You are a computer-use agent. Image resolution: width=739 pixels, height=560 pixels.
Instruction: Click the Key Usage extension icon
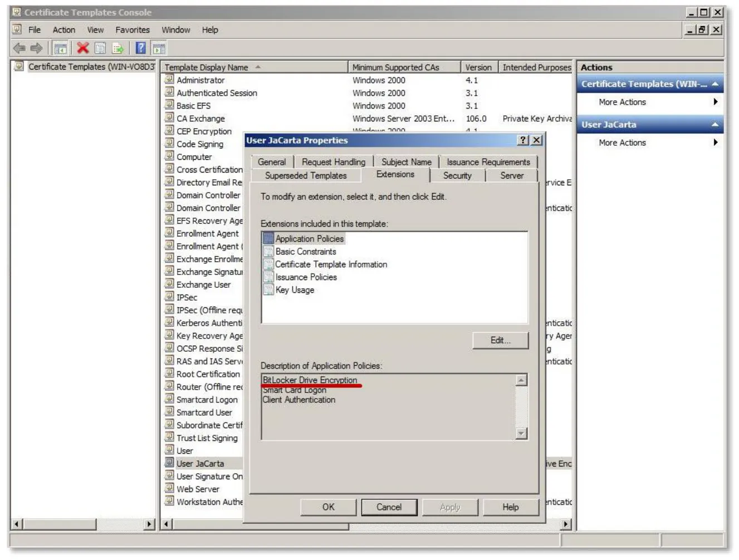268,289
